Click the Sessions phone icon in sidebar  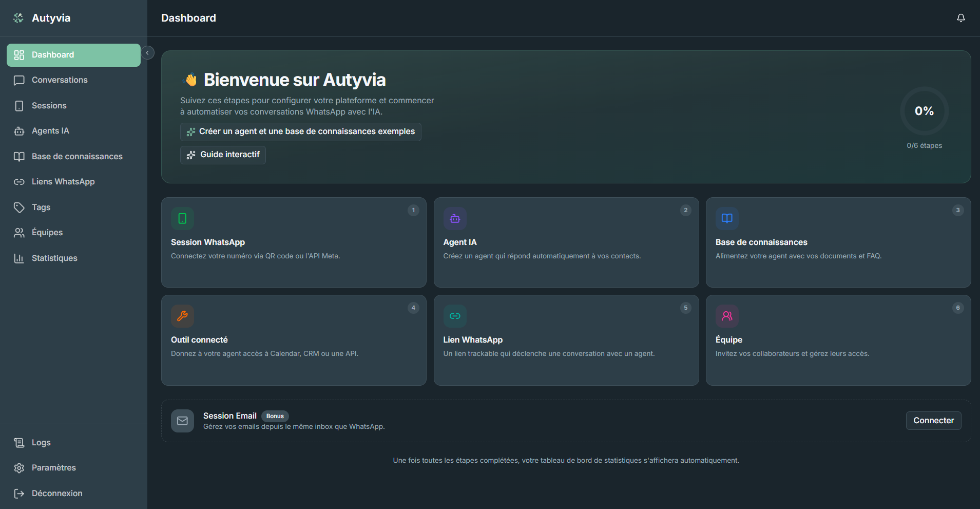19,106
